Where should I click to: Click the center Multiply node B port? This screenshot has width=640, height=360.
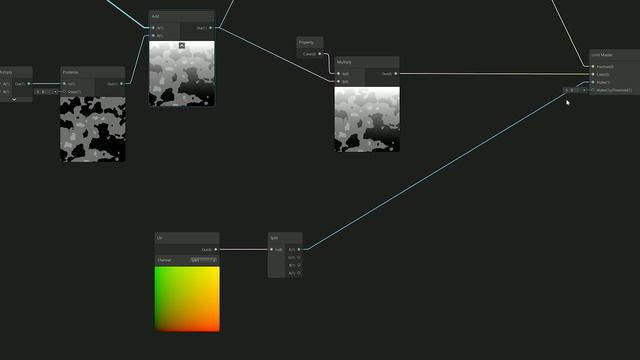point(339,82)
